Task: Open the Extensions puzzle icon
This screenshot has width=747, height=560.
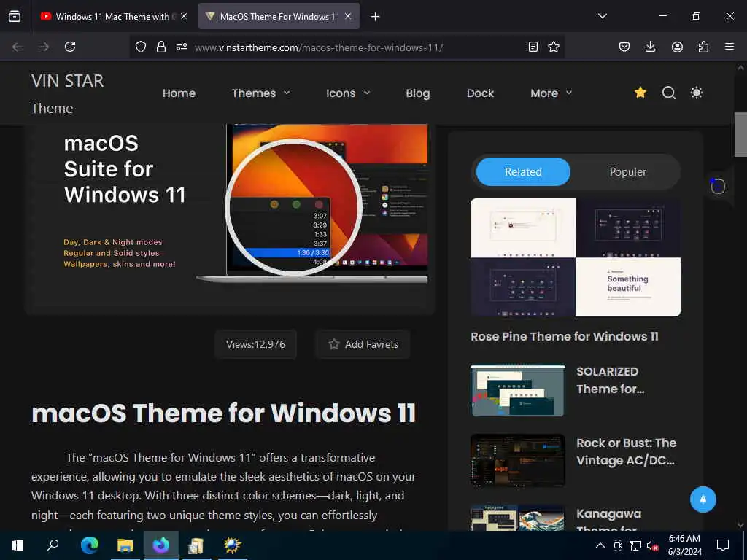Action: pos(703,47)
